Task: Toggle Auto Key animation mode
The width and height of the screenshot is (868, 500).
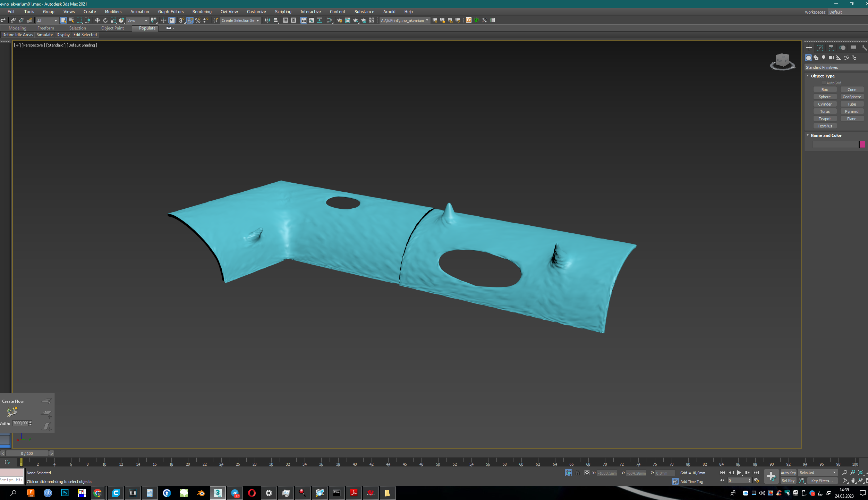Action: tap(788, 473)
